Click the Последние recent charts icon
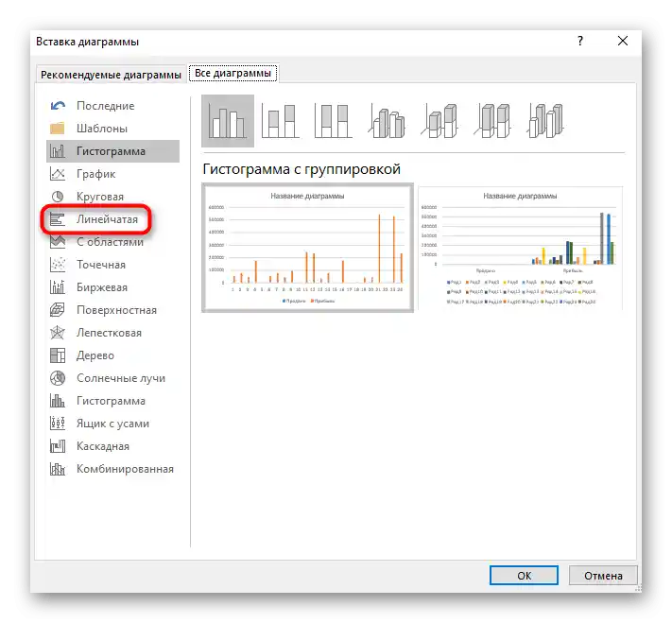Screen dimensions: 672x623 point(58,106)
